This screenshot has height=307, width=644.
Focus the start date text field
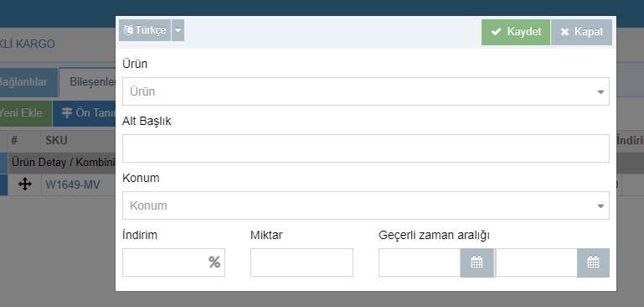tap(420, 263)
